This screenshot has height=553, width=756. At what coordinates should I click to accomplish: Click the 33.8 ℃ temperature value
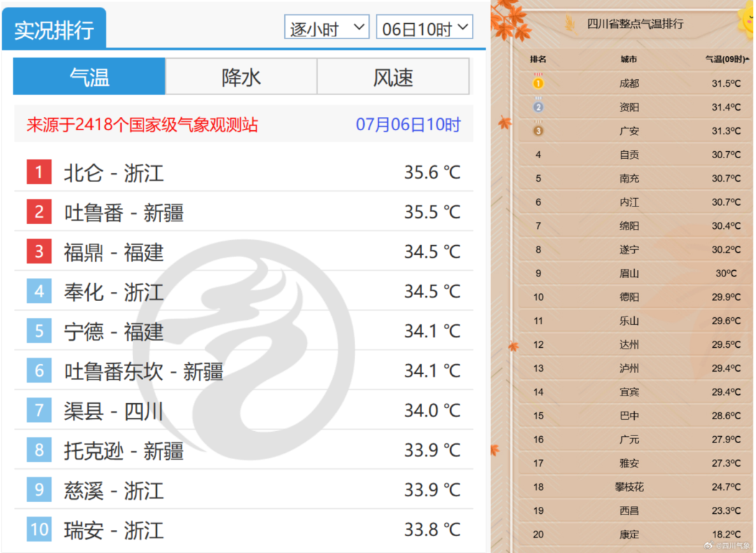pyautogui.click(x=433, y=529)
